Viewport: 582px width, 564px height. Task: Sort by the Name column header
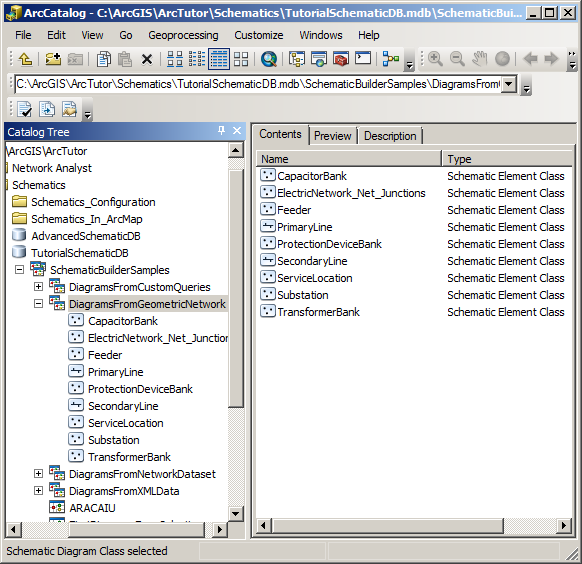[x=349, y=159]
